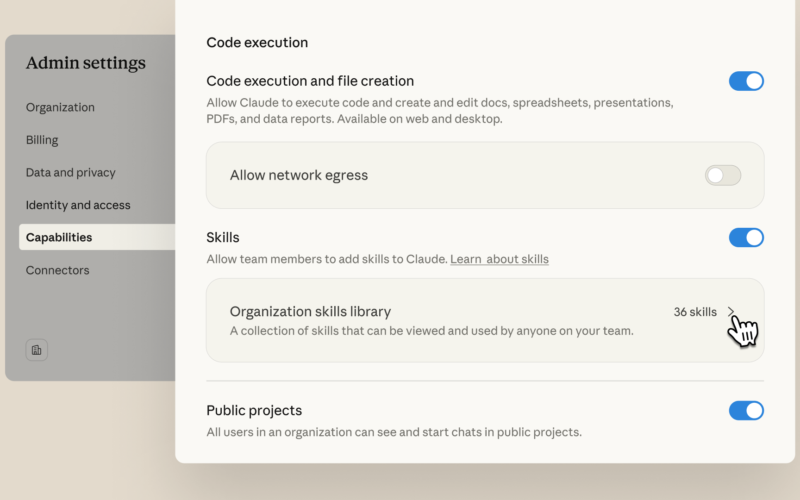
Task: Turn off the Public projects toggle
Action: [746, 411]
